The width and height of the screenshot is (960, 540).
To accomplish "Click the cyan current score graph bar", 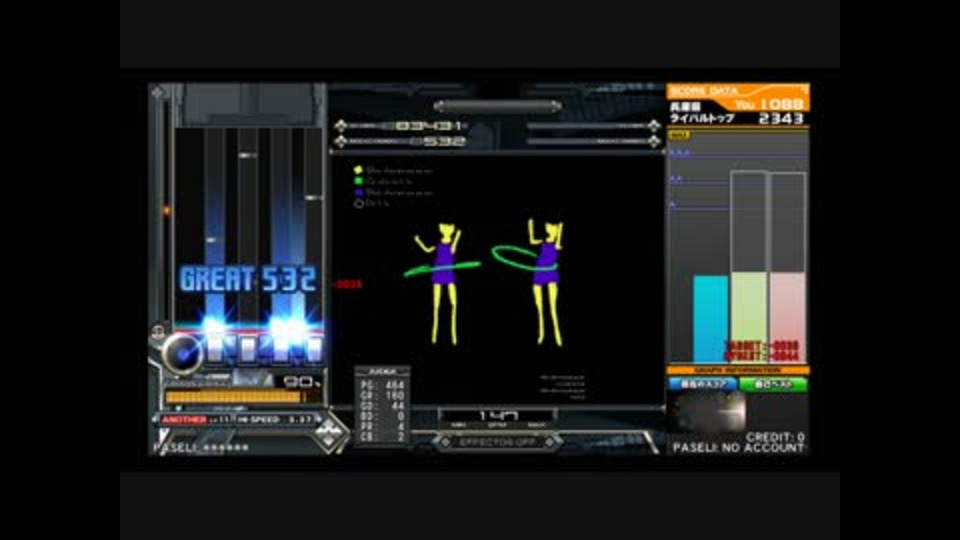I will [x=710, y=319].
